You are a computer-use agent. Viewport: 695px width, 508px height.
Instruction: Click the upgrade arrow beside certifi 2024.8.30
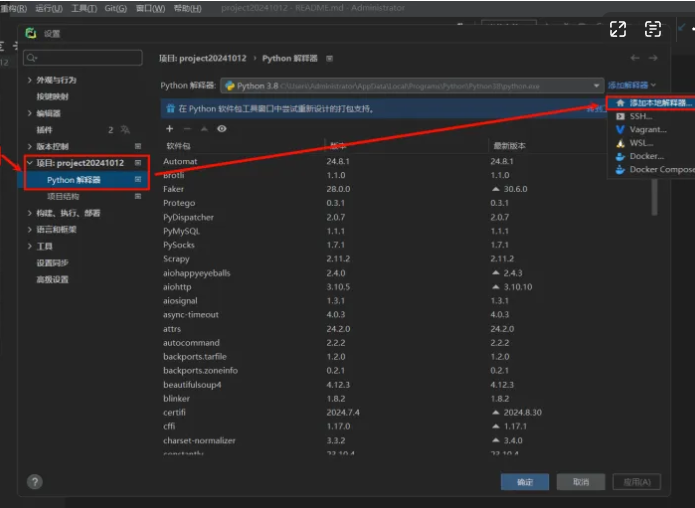pos(496,412)
